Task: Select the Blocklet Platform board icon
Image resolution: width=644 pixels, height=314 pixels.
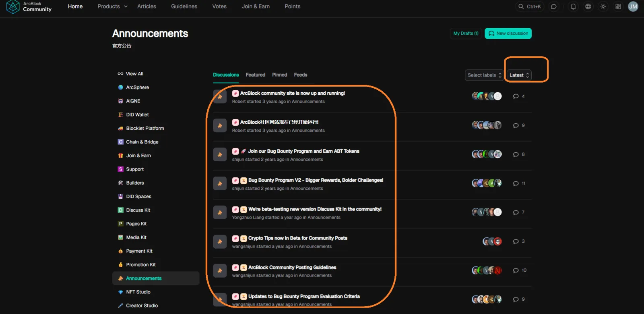Action: tap(120, 129)
